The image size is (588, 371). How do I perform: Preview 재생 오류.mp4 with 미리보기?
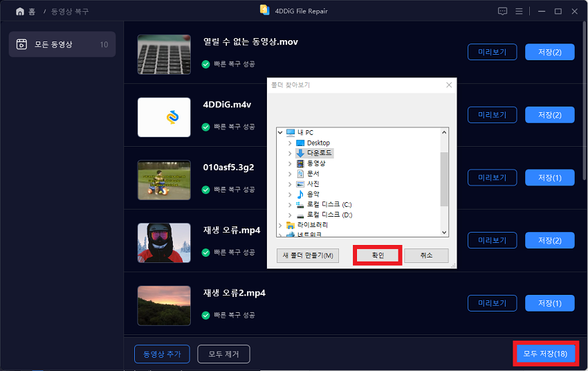coord(492,240)
